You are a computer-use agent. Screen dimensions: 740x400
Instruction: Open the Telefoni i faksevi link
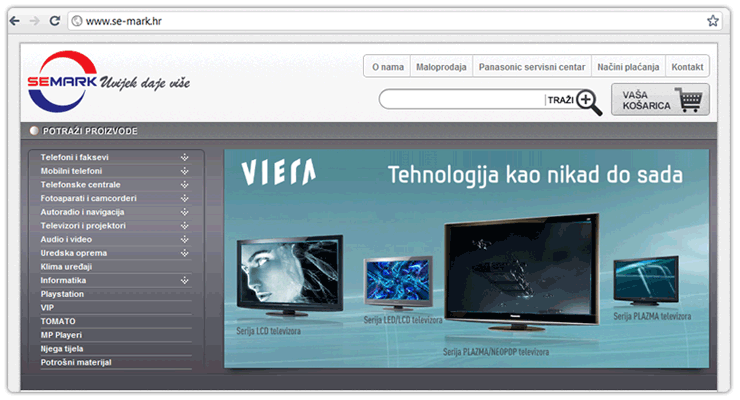pyautogui.click(x=75, y=157)
